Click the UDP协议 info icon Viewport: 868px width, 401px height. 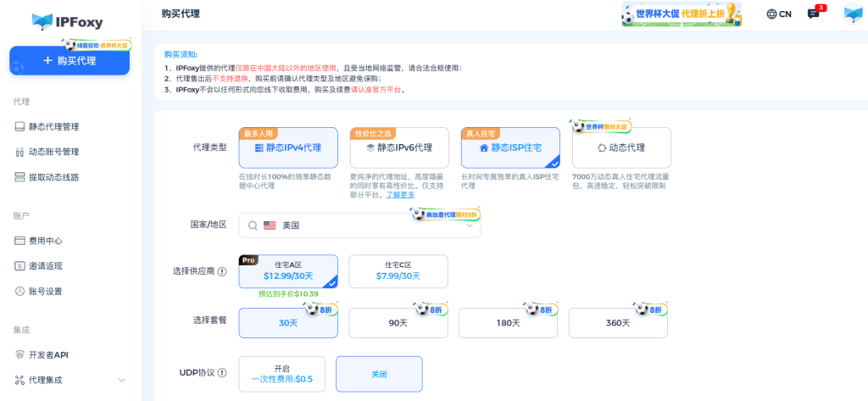tap(222, 373)
